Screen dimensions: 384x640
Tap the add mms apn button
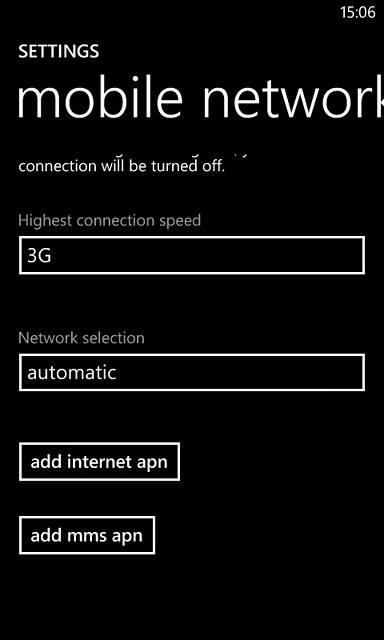pos(87,535)
